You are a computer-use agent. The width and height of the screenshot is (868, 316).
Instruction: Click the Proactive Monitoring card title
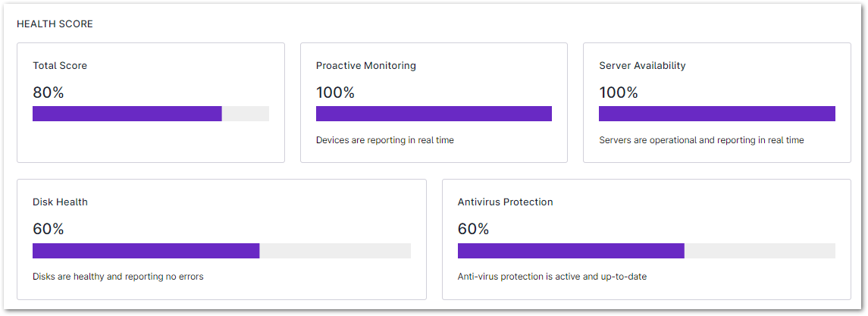365,66
